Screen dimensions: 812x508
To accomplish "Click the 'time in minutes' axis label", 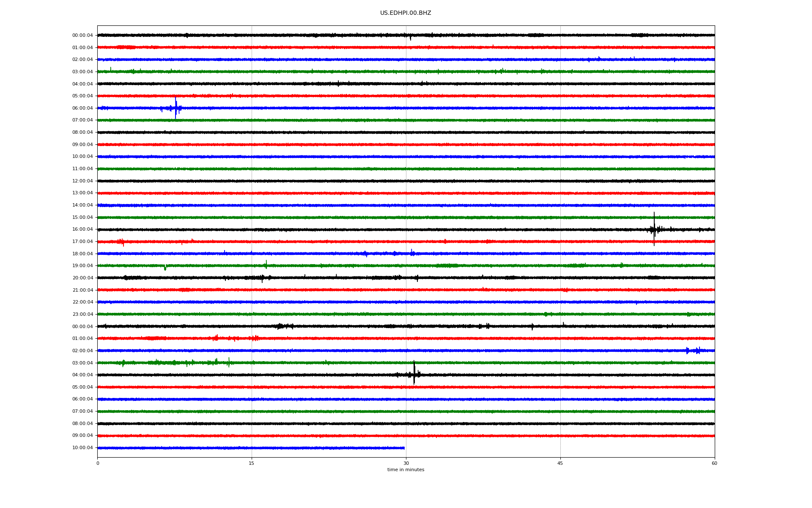I will pyautogui.click(x=406, y=470).
